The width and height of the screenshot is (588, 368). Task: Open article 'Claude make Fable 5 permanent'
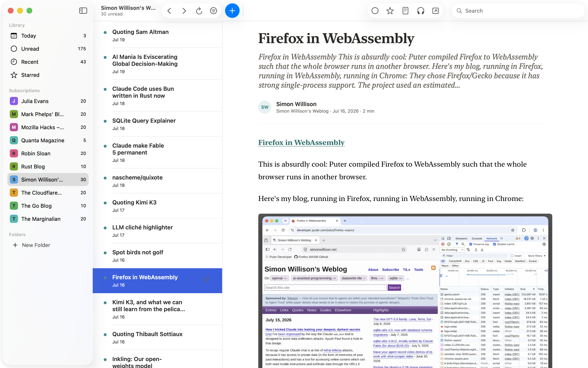(157, 153)
